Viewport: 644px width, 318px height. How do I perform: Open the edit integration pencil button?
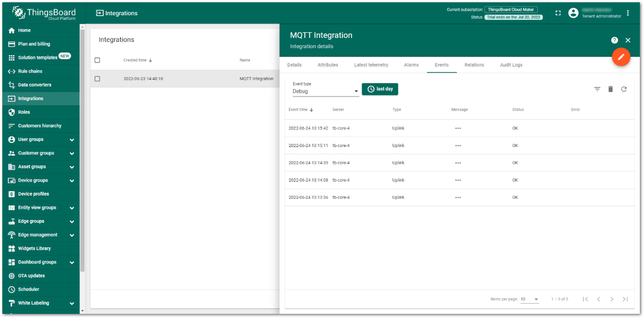click(x=621, y=57)
